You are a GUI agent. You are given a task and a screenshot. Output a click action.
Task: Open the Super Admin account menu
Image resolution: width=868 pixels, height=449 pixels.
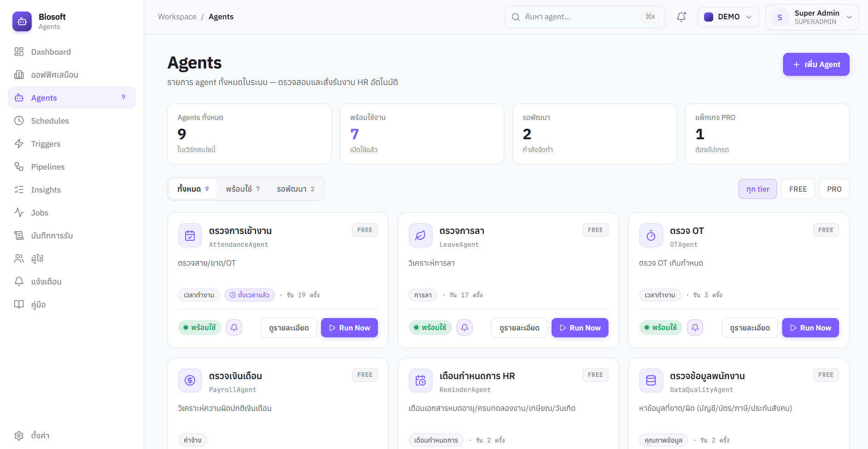click(x=812, y=17)
